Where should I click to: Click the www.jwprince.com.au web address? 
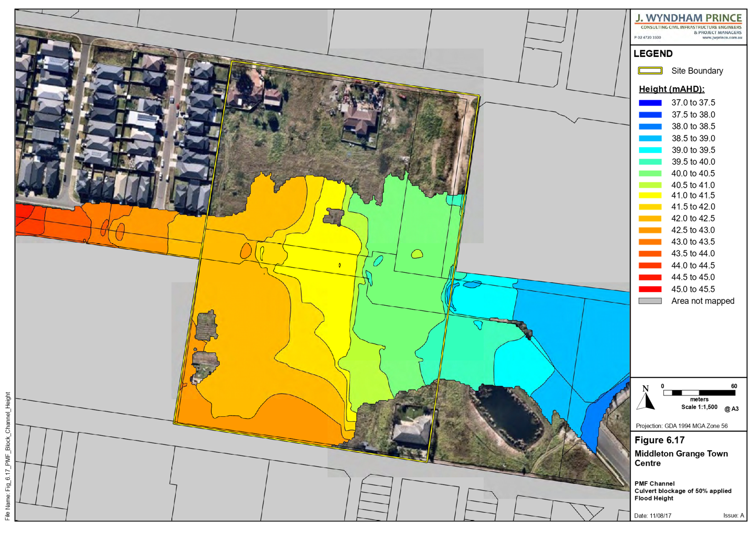[722, 38]
